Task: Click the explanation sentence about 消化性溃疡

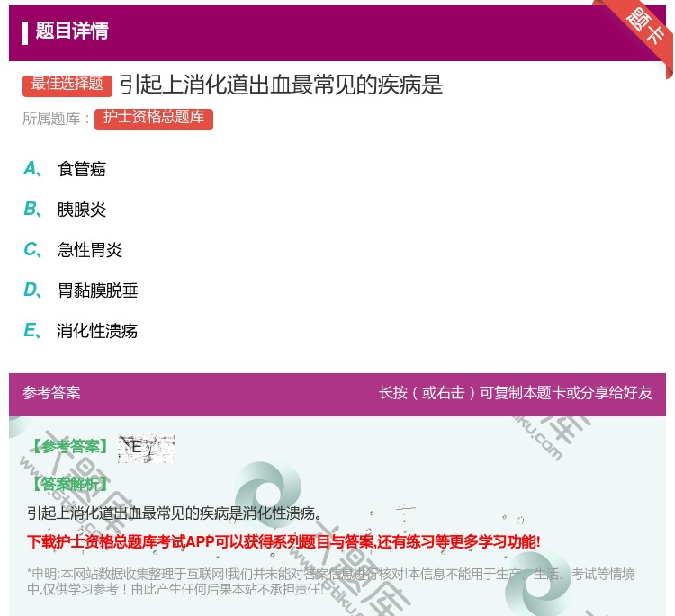Action: (x=175, y=513)
